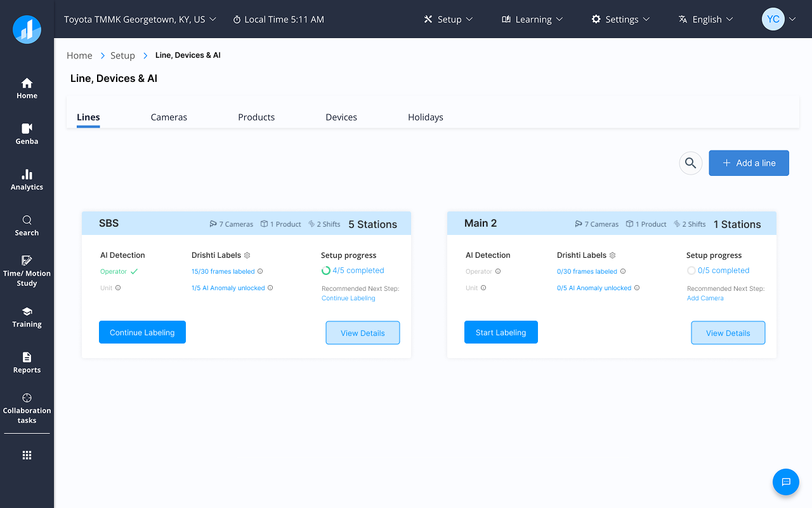Open Reports in the sidebar

pyautogui.click(x=27, y=363)
